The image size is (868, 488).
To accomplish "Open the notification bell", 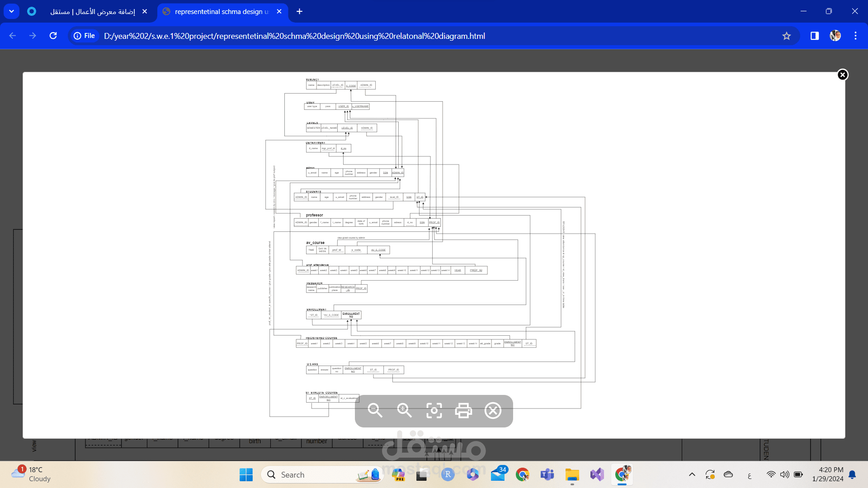I will pos(852,474).
